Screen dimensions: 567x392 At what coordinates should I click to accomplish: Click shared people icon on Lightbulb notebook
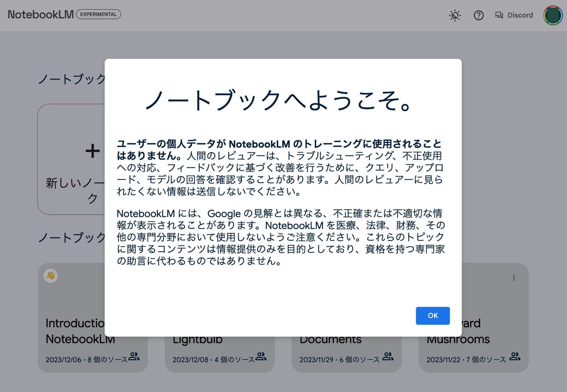click(261, 357)
